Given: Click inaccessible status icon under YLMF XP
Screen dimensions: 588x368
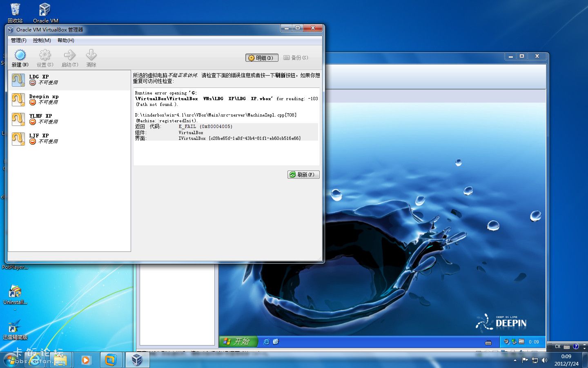Looking at the screenshot, I should tap(33, 122).
